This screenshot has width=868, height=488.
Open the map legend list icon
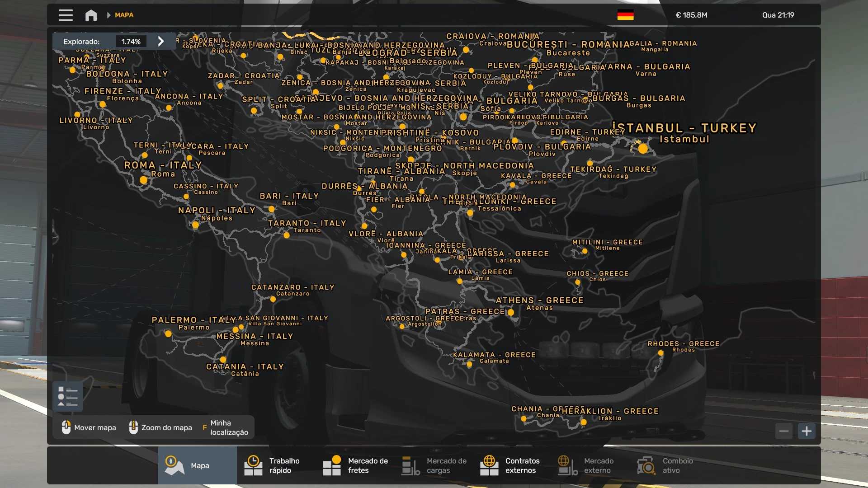coord(68,396)
